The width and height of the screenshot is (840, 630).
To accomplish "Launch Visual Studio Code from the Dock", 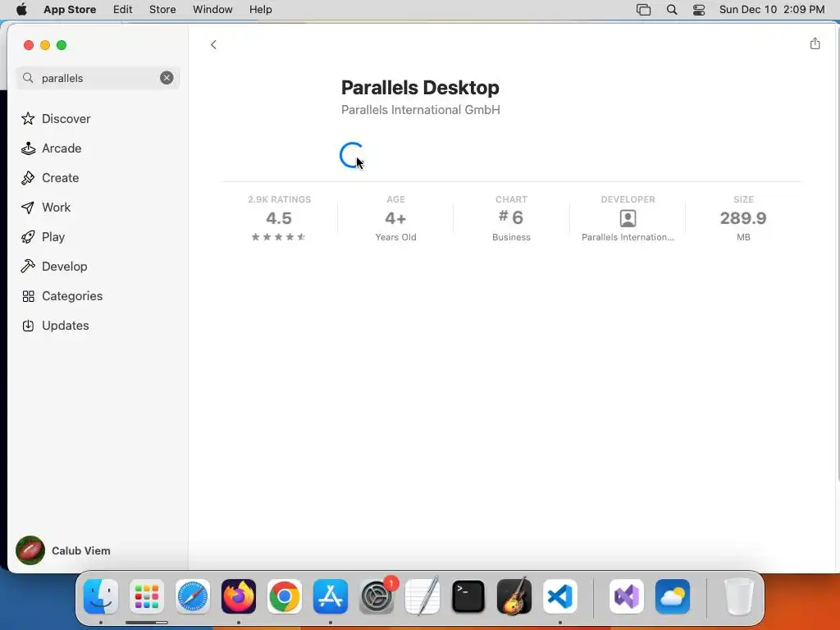I will (x=559, y=596).
